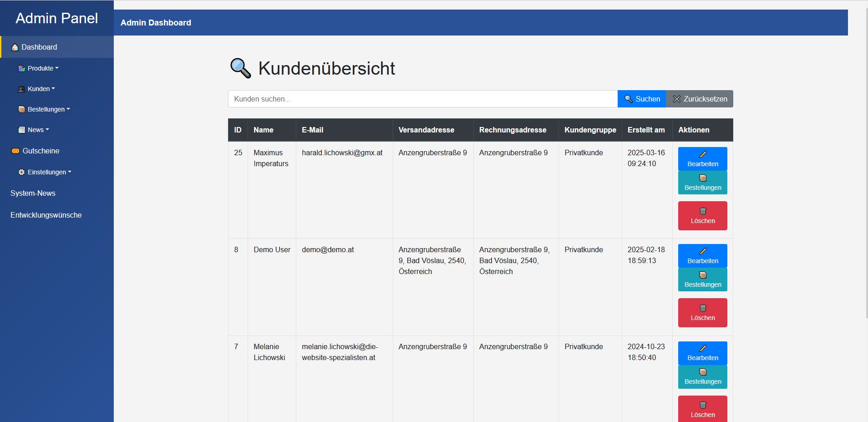Viewport: 868px width, 422px height.
Task: Expand the Bestellungen sidebar dropdown
Action: click(x=48, y=109)
